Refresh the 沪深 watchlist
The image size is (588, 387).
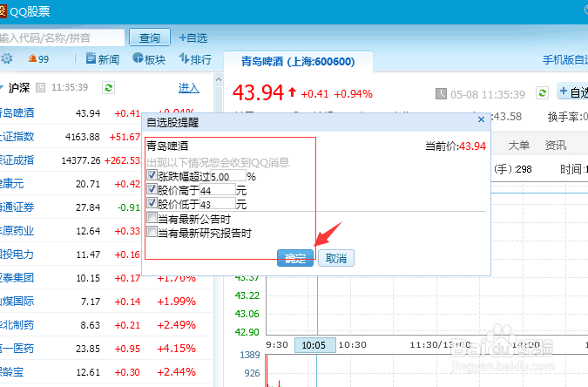[108, 88]
